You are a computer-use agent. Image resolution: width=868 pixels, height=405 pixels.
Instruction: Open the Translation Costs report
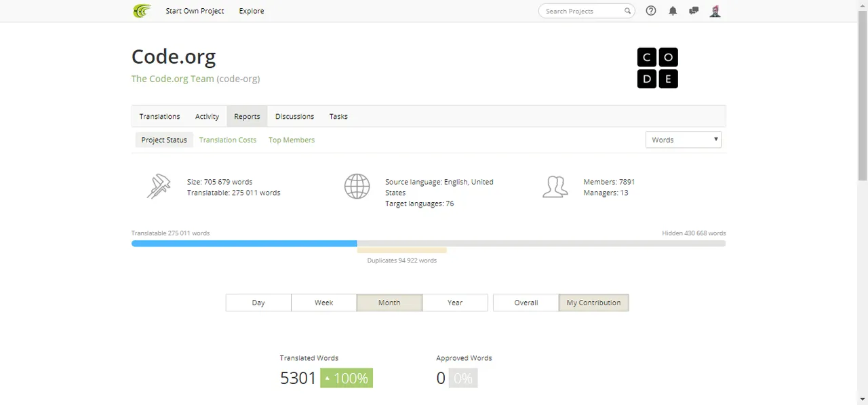coord(228,140)
